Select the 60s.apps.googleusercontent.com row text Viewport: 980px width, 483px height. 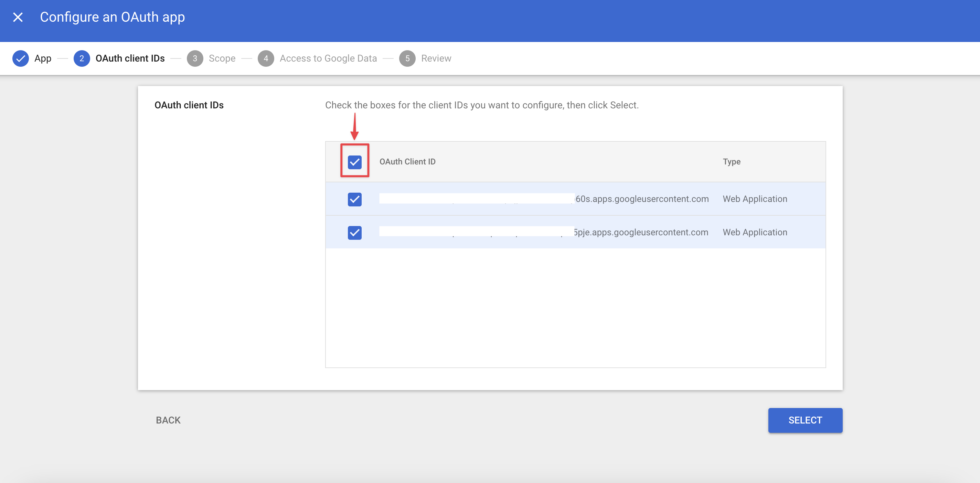641,199
